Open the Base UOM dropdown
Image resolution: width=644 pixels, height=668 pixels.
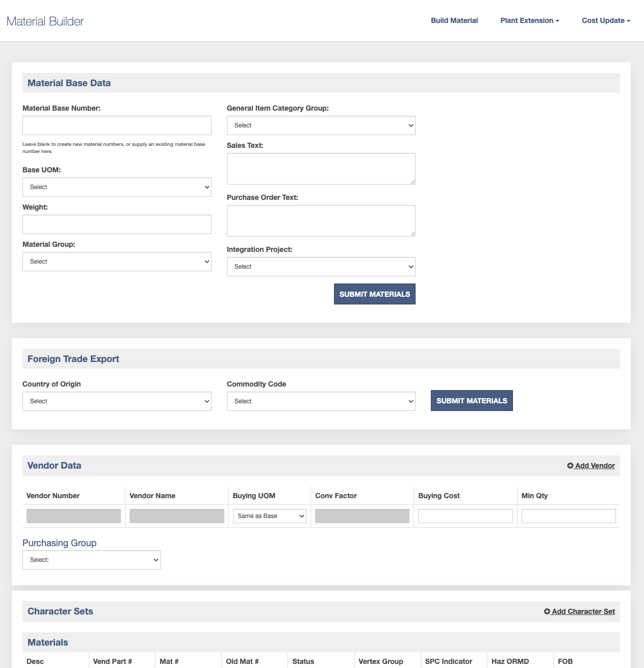coord(117,187)
